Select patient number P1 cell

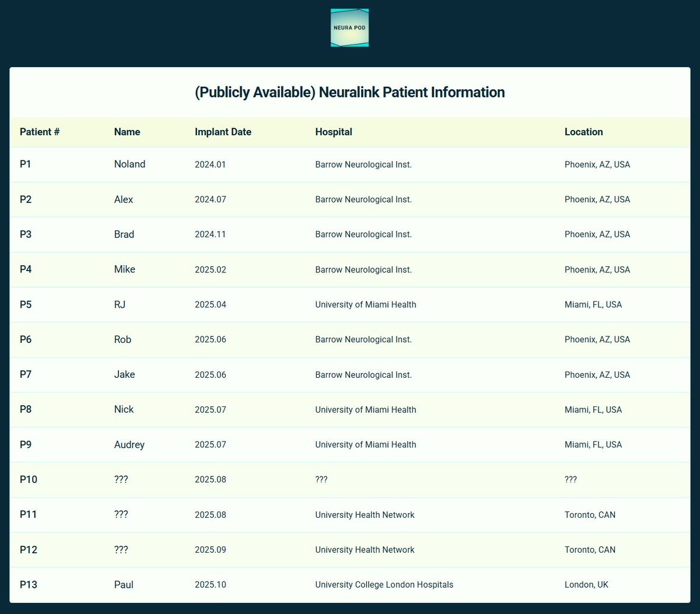pos(26,164)
